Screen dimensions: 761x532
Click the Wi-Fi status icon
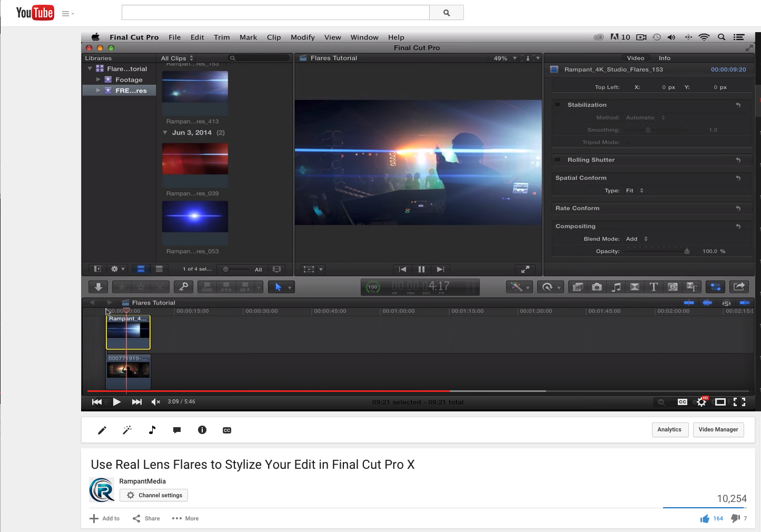(704, 37)
